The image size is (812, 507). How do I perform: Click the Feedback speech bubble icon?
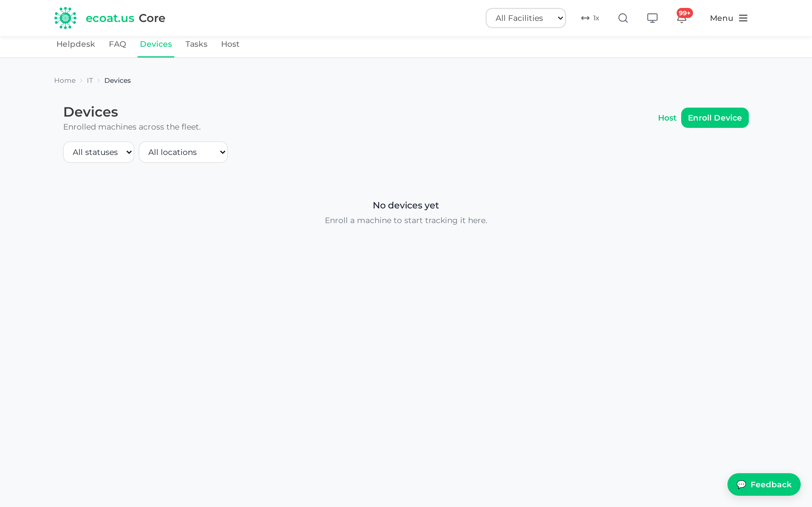click(x=741, y=484)
